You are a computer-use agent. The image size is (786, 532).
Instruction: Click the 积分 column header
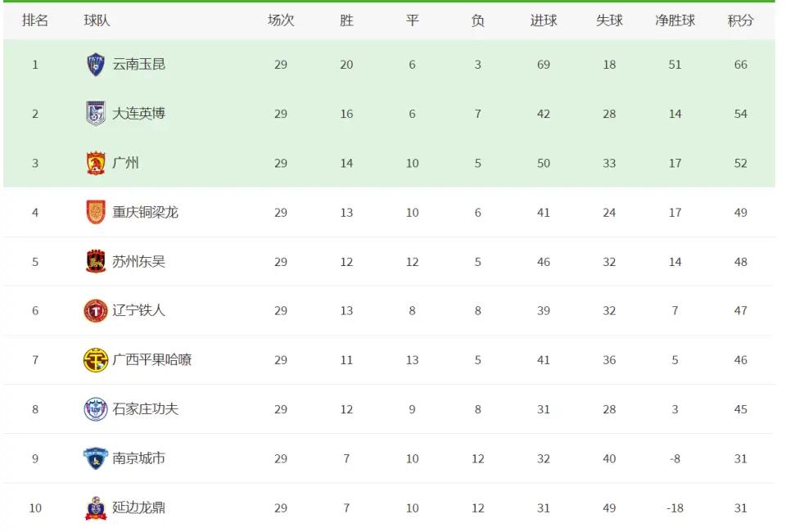coord(740,20)
